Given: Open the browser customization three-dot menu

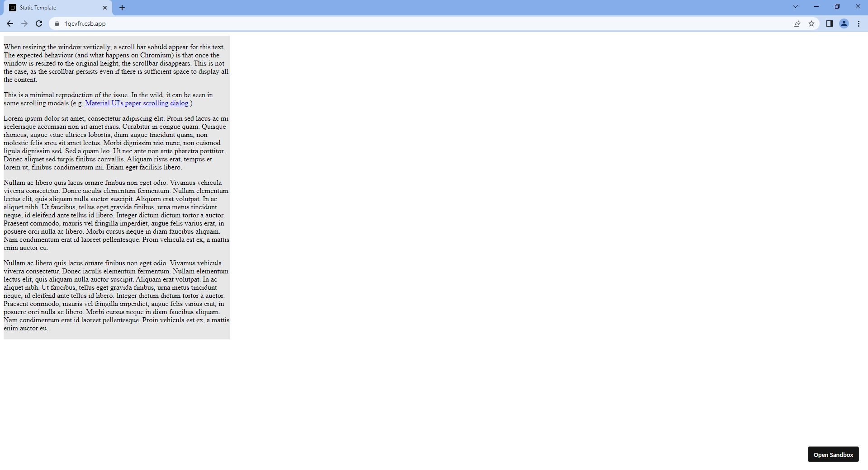Looking at the screenshot, I should [858, 23].
